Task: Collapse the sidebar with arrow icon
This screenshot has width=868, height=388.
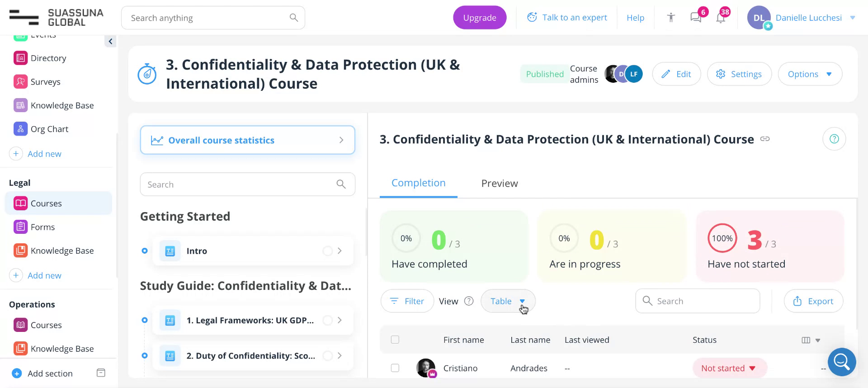Action: click(110, 42)
